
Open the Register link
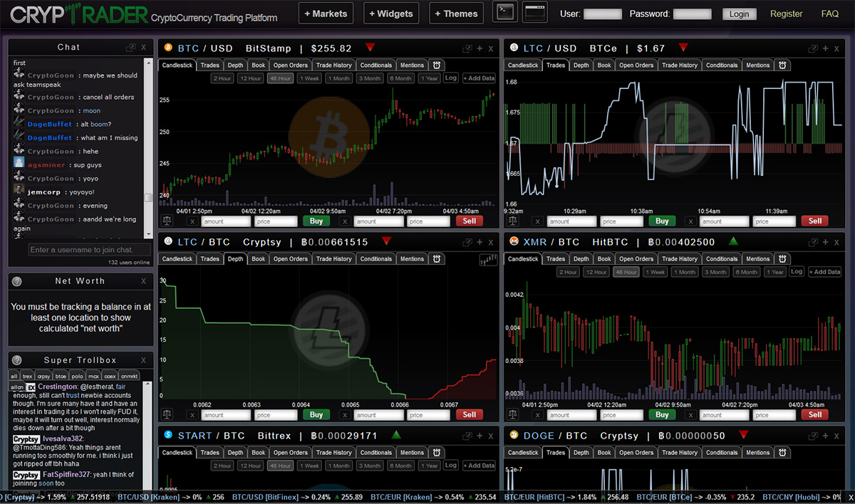787,14
